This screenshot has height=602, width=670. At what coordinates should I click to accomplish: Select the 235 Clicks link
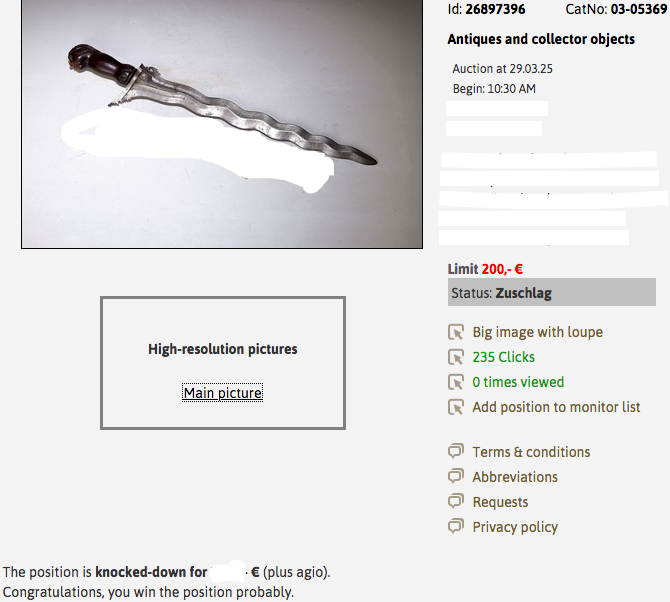point(503,357)
